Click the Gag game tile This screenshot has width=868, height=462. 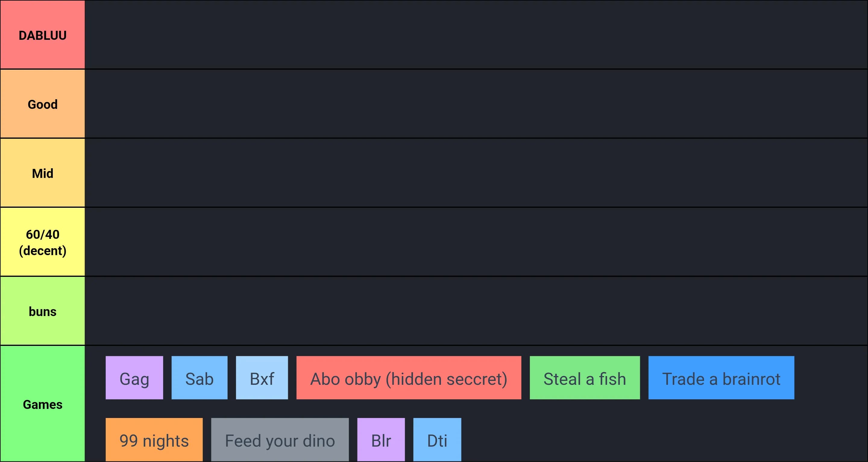pos(134,378)
